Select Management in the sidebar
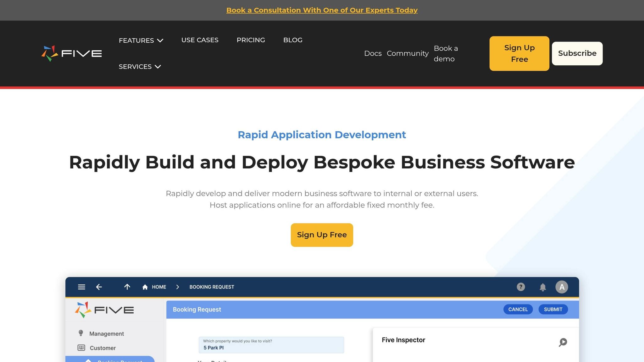 [x=106, y=334]
